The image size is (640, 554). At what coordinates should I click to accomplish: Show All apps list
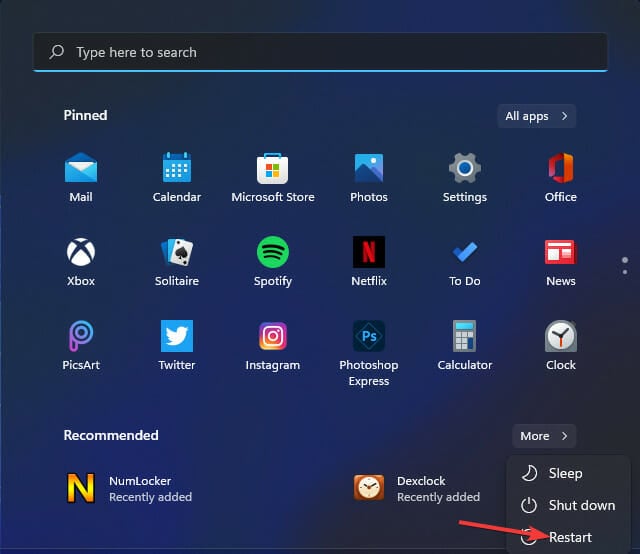click(x=536, y=116)
